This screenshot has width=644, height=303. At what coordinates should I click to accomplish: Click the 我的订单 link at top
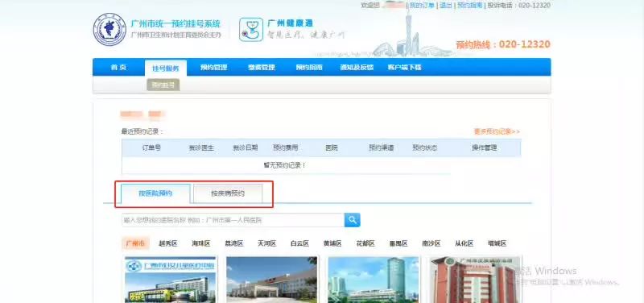point(422,6)
